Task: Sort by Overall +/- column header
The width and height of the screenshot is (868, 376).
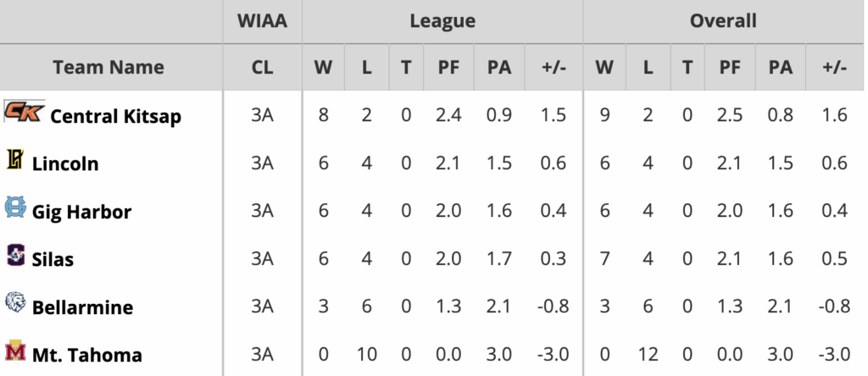Action: [835, 67]
